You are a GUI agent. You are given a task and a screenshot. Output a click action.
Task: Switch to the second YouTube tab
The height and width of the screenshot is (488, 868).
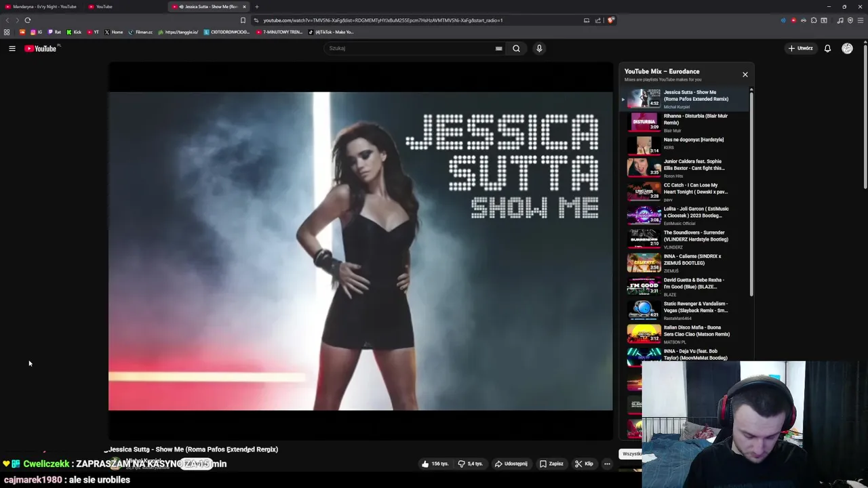[125, 7]
